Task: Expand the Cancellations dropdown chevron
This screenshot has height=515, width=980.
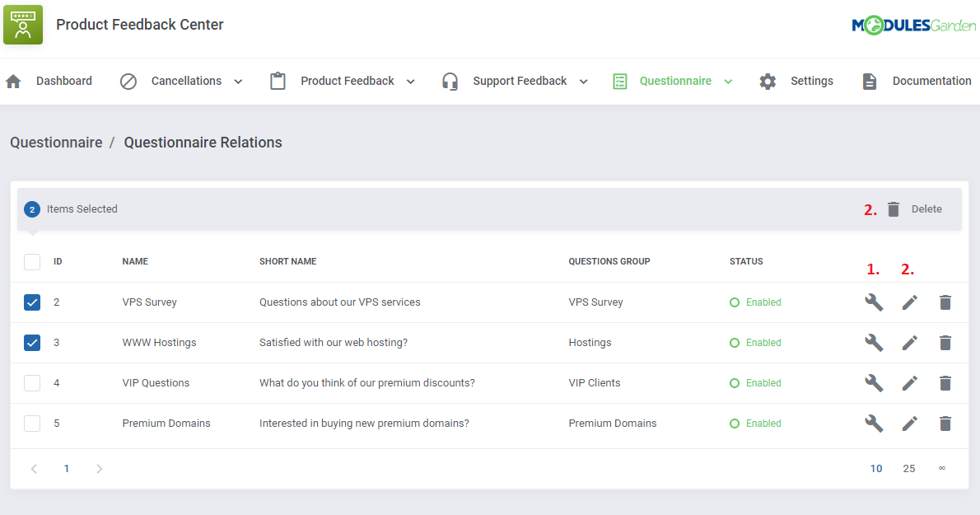Action: (x=238, y=82)
